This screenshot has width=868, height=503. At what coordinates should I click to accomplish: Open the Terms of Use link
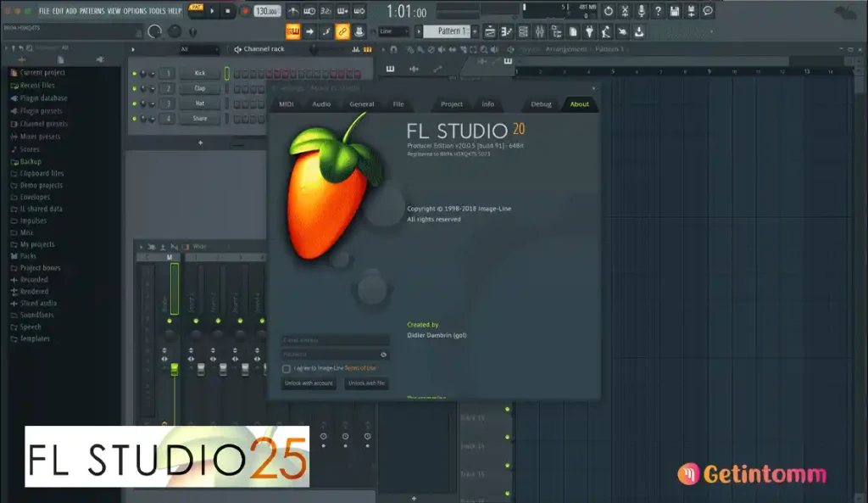coord(359,368)
